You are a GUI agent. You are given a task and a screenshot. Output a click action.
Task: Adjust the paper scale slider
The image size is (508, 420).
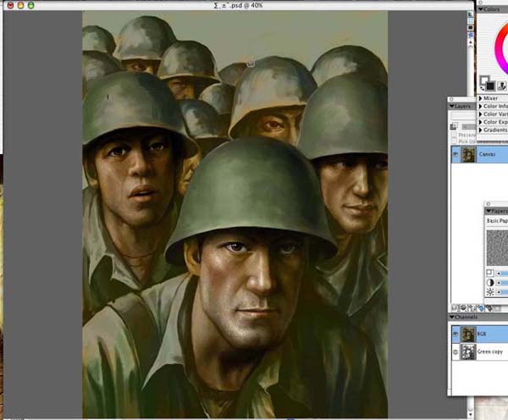tap(501, 274)
